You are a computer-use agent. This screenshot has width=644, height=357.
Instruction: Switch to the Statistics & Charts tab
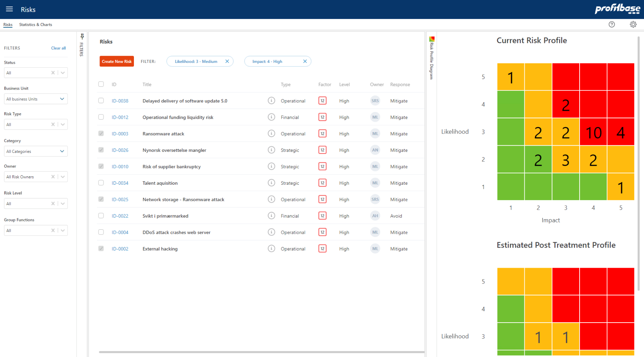pyautogui.click(x=35, y=25)
